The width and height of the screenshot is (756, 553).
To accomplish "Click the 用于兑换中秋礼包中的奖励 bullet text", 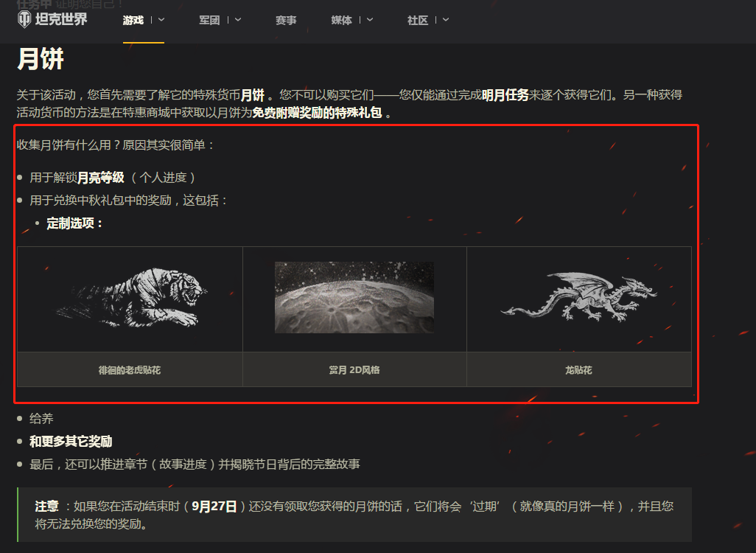I will point(129,201).
